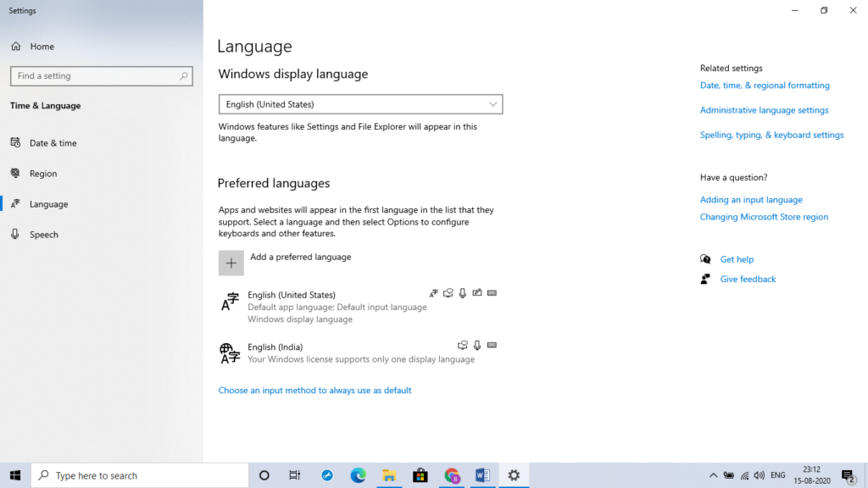
Task: Open Spelling, typing, & keyboard settings
Action: [x=771, y=135]
